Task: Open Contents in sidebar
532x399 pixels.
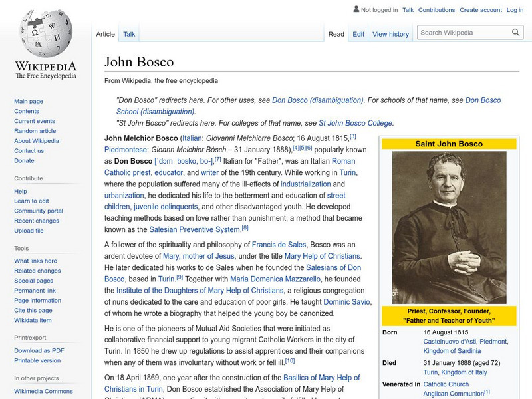Action: (x=27, y=111)
